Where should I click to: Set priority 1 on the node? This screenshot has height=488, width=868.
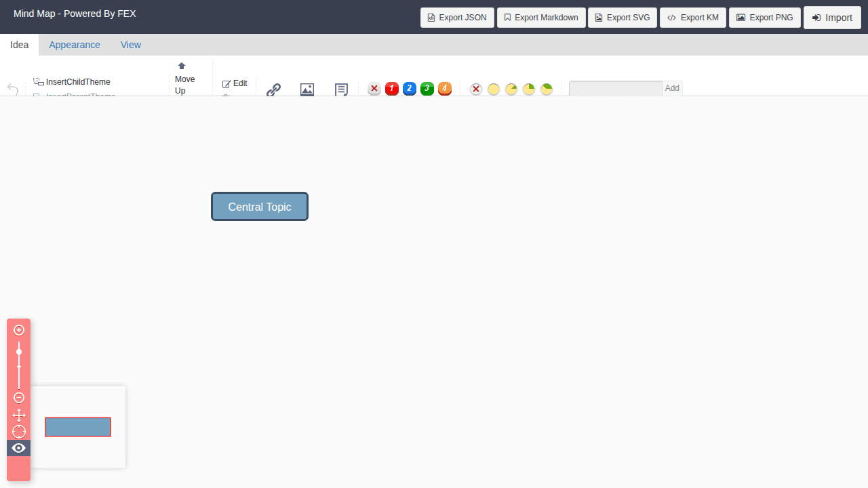[x=391, y=89]
